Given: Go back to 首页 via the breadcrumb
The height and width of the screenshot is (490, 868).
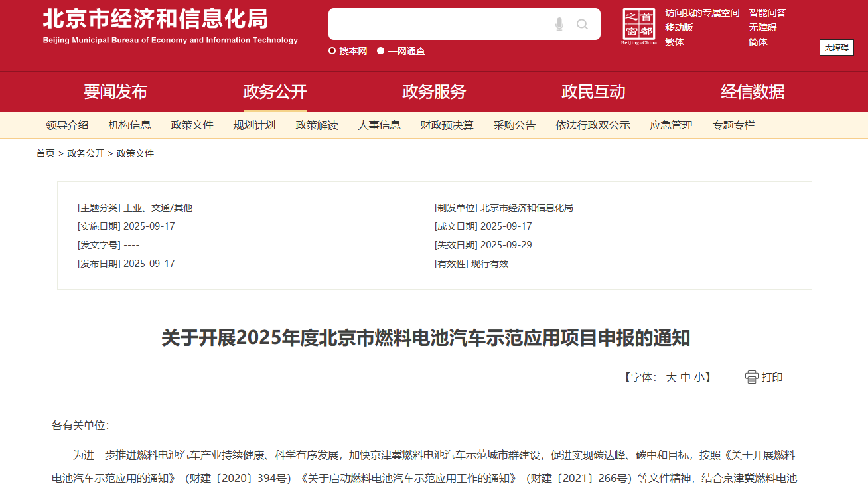Looking at the screenshot, I should point(44,153).
